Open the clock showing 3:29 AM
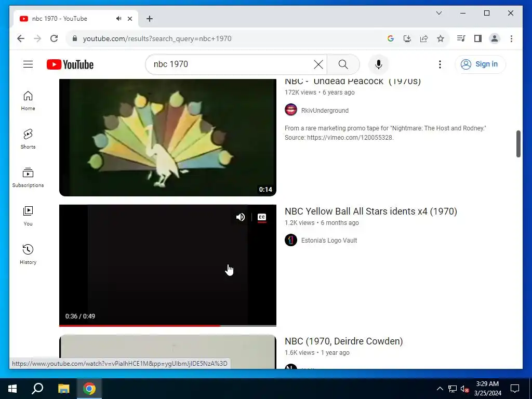The image size is (532, 399). point(487,389)
